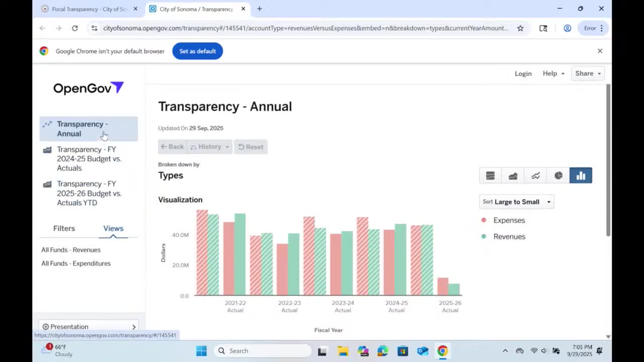This screenshot has width=644, height=362.
Task: Click the 2023-24 Actual axis label
Action: click(x=343, y=306)
